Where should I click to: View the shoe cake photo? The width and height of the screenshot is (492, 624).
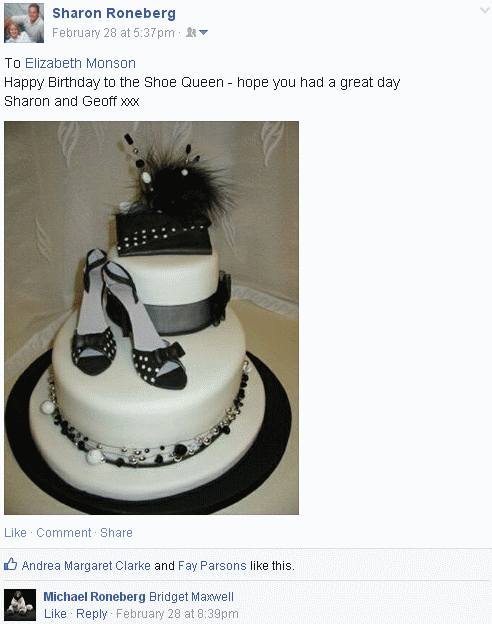(x=151, y=318)
